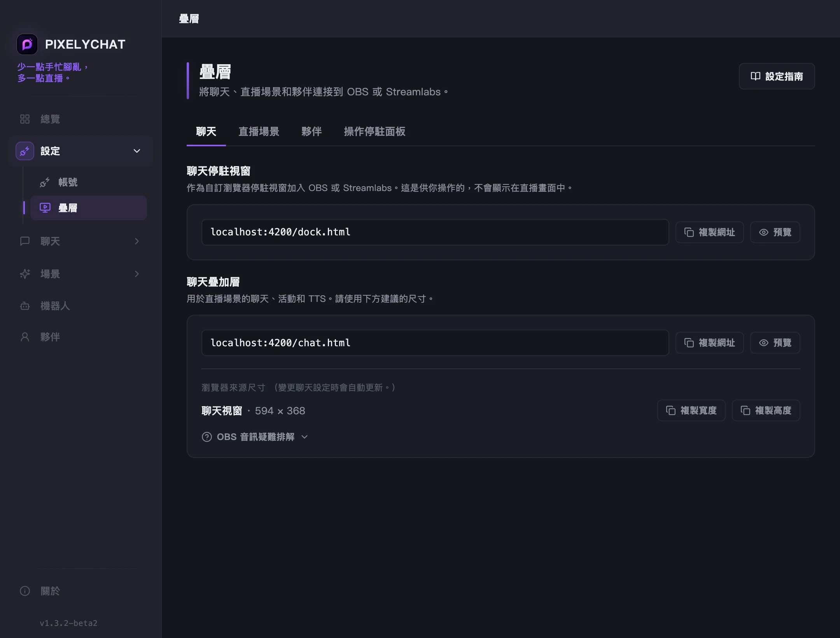
Task: Open 帳號 settings item
Action: [89, 182]
